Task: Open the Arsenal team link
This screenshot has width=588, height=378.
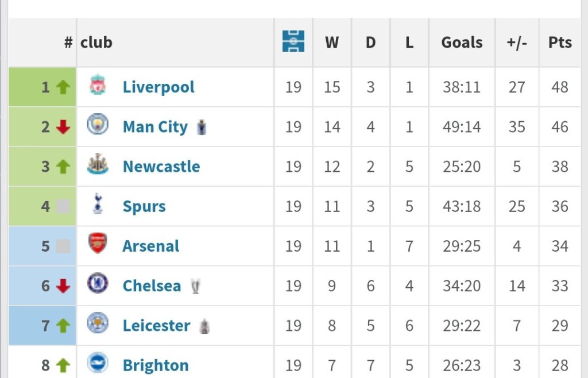Action: 151,246
